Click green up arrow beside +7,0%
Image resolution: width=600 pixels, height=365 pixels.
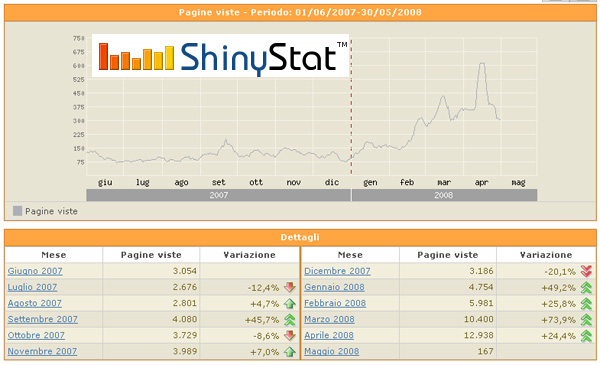(290, 352)
